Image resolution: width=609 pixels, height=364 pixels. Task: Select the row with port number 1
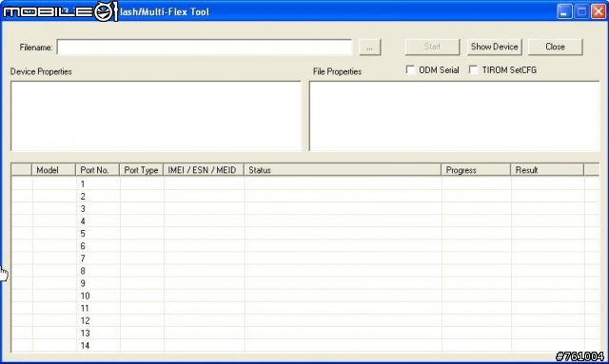(x=305, y=183)
